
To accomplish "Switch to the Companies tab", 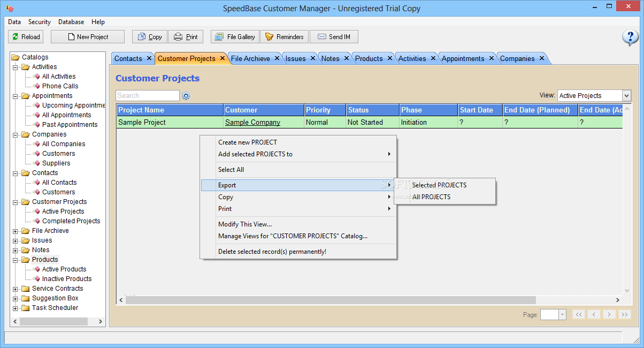I will pos(517,59).
